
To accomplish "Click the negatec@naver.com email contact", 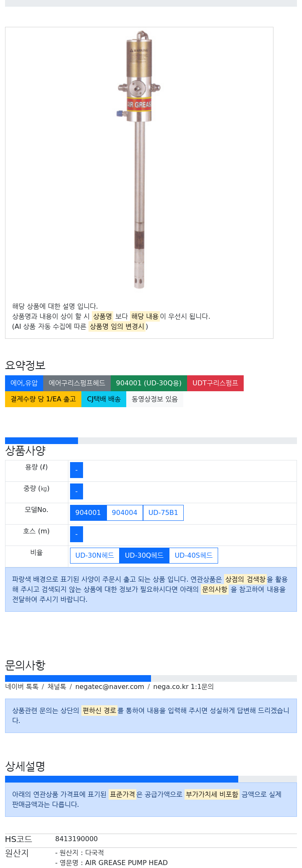I will click(x=109, y=687).
